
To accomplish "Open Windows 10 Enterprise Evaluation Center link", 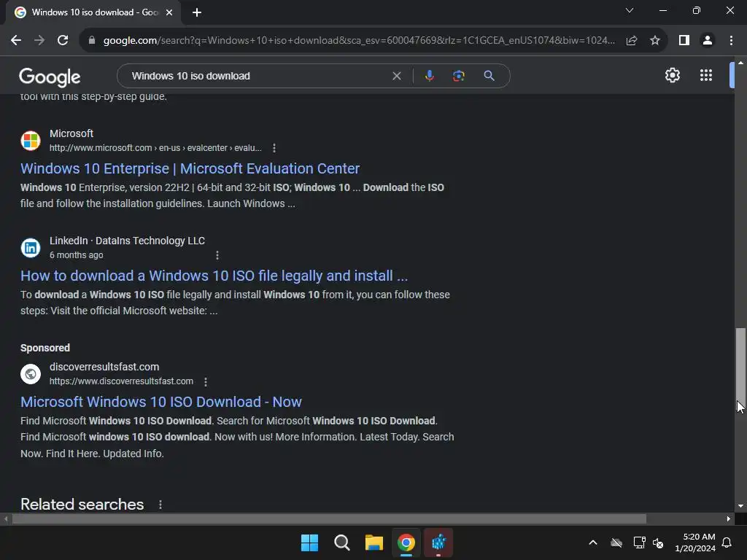I will click(190, 168).
